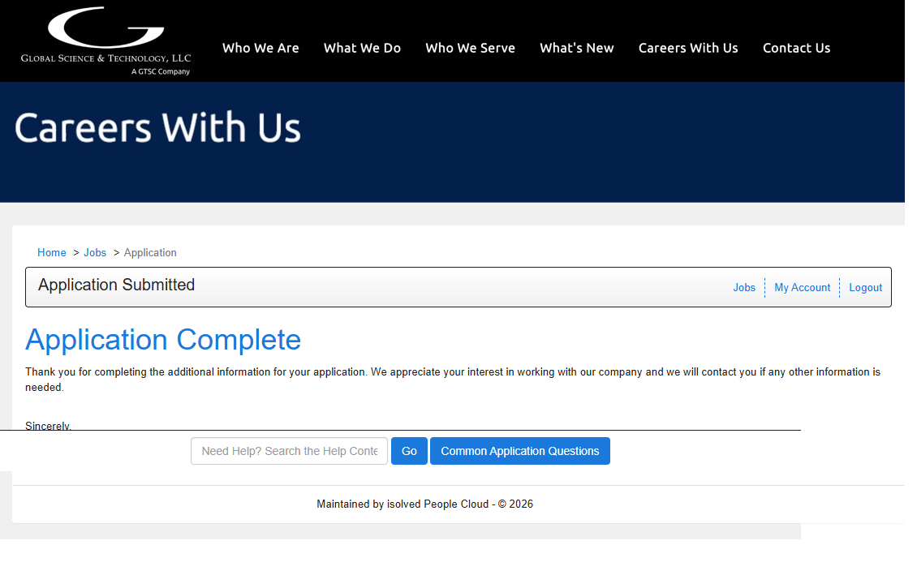Image resolution: width=917 pixels, height=588 pixels.
Task: Open the My Account link
Action: (802, 287)
